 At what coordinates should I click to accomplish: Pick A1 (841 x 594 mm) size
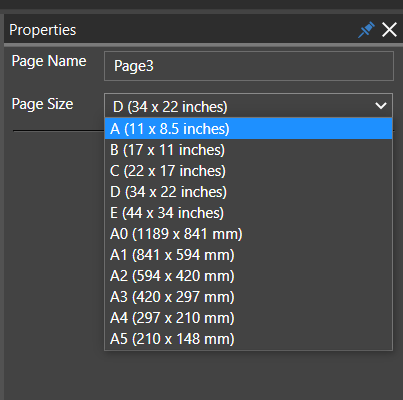[x=248, y=255]
